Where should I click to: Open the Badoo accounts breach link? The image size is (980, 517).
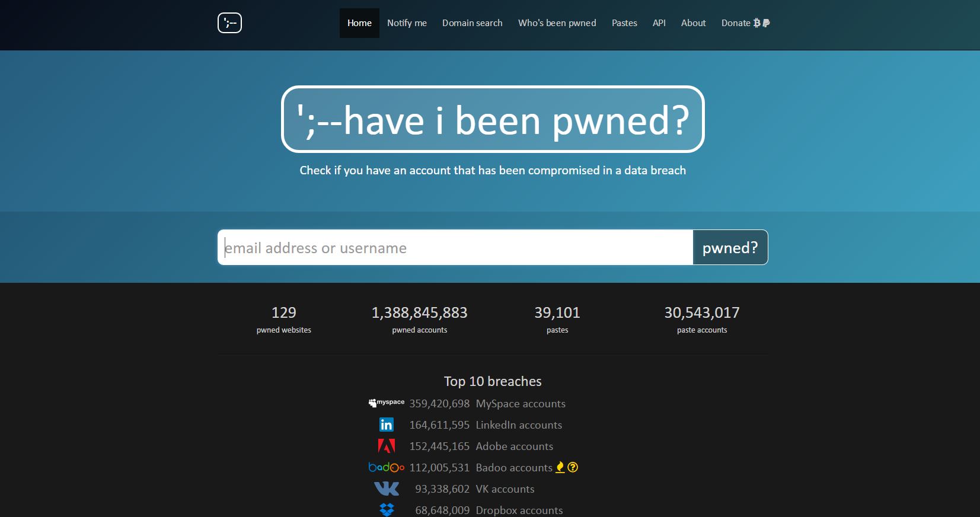(514, 468)
